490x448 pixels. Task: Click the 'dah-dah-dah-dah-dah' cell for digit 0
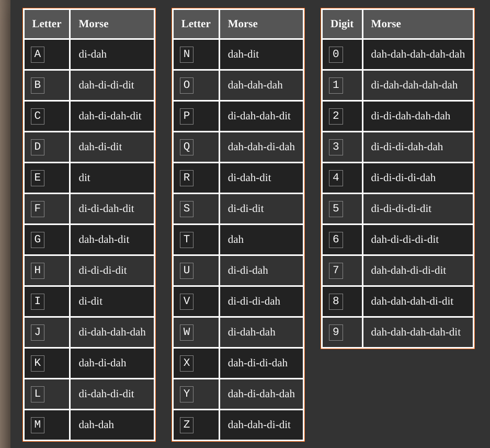[x=417, y=54]
